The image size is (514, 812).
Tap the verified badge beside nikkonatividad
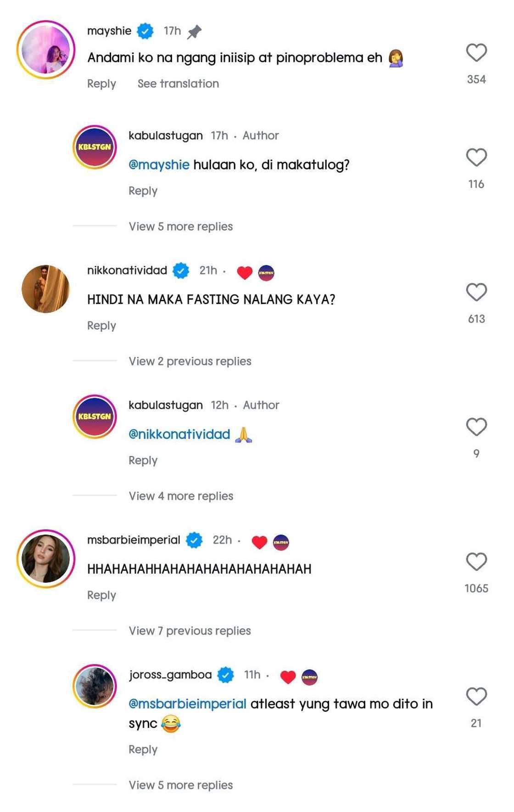(181, 271)
